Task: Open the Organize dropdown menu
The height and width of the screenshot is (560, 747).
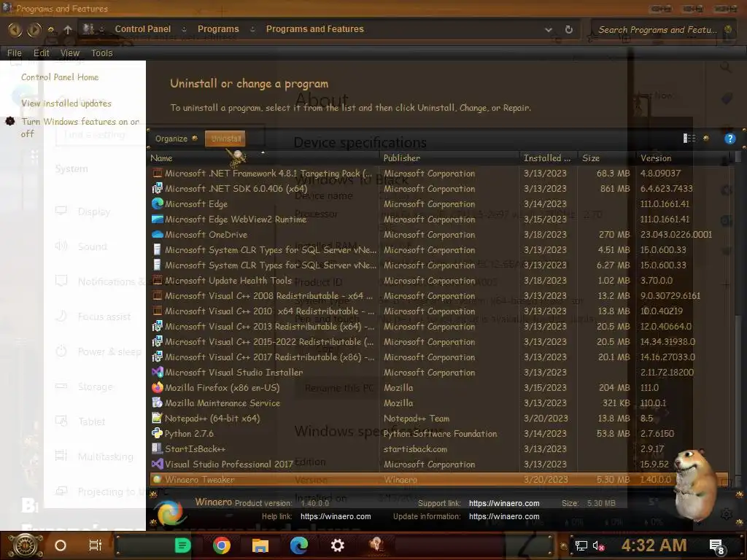Action: 176,139
